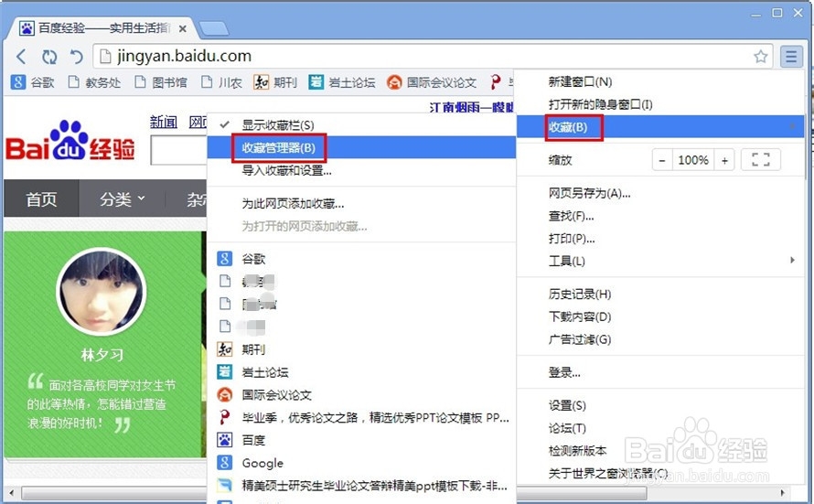
Task: Open the main hamburger menu button
Action: tap(791, 56)
